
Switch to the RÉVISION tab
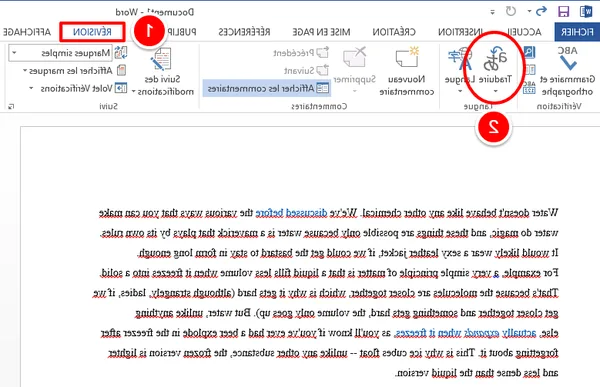point(92,32)
